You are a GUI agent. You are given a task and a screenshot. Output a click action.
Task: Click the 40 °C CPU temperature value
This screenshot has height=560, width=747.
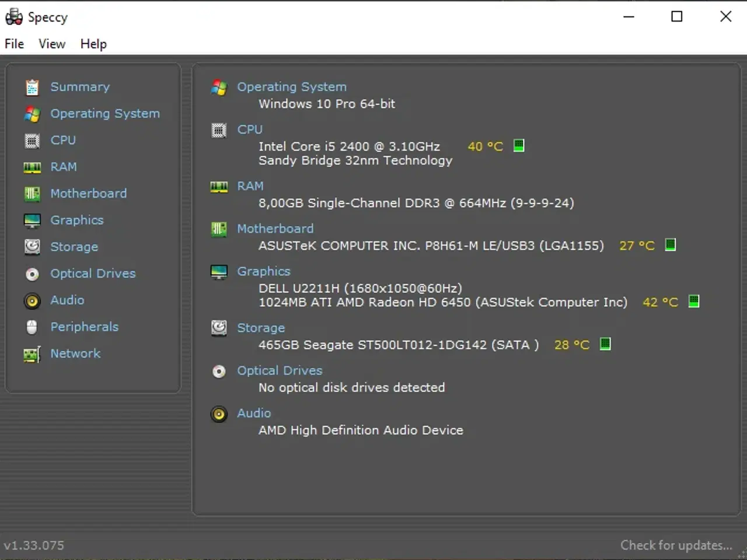point(486,146)
